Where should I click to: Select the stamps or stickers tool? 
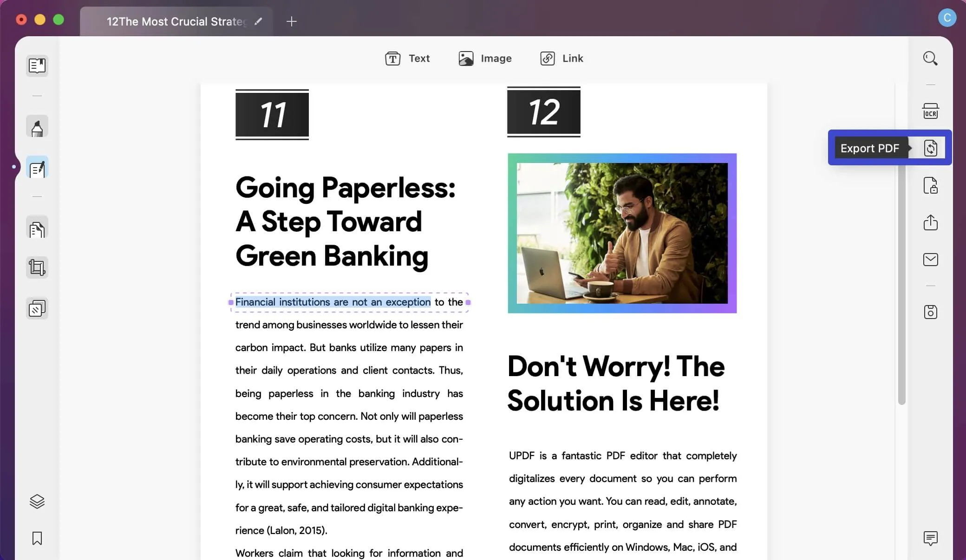tap(37, 309)
